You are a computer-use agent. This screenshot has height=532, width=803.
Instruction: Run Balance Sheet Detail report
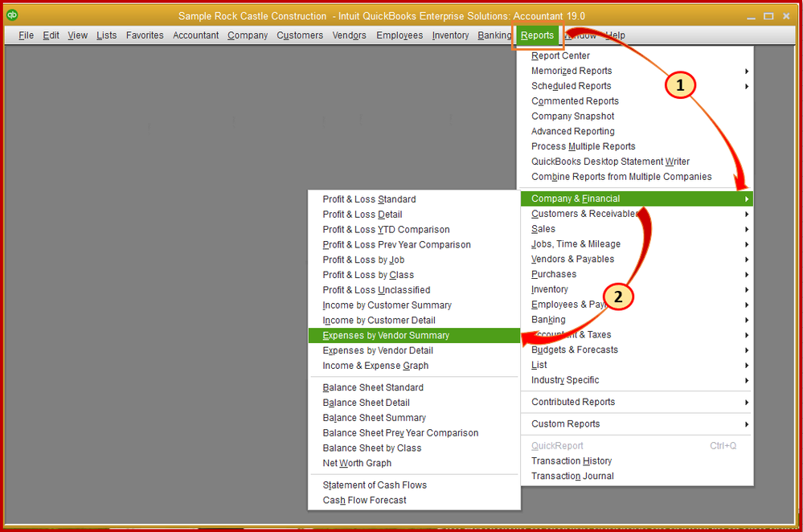click(414, 403)
